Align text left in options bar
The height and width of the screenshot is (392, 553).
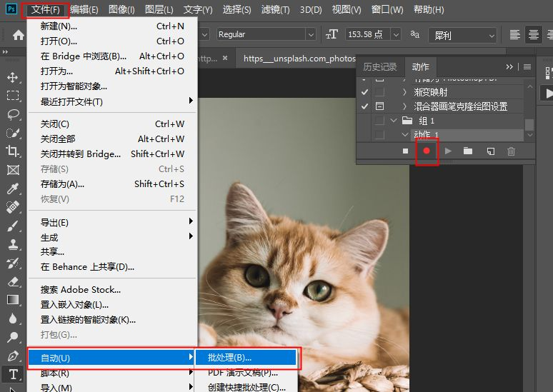(515, 35)
